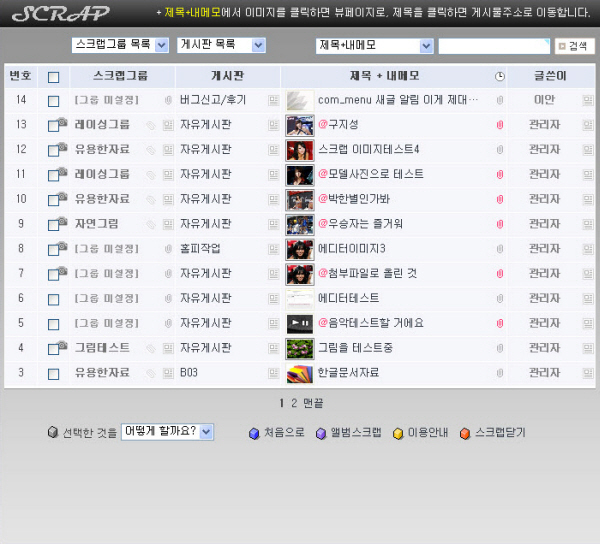The image size is (600, 544).
Task: Open thumbnail for 그림을 테스트중
Action: click(x=300, y=349)
